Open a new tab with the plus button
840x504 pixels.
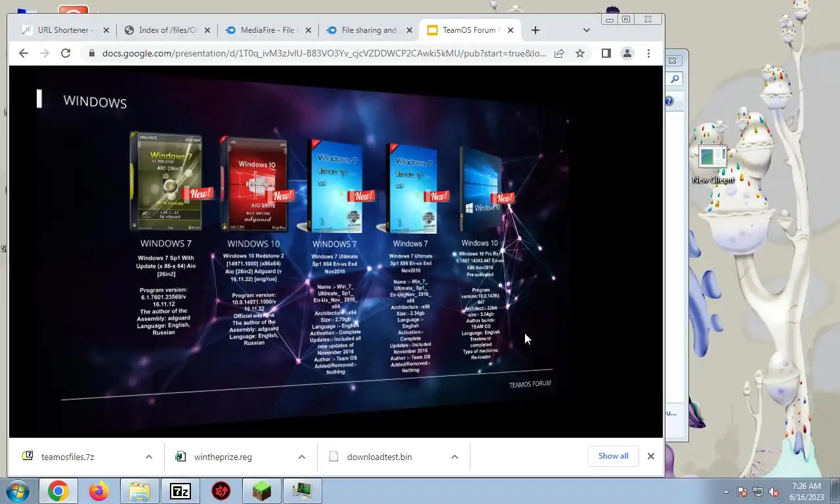pos(535,30)
